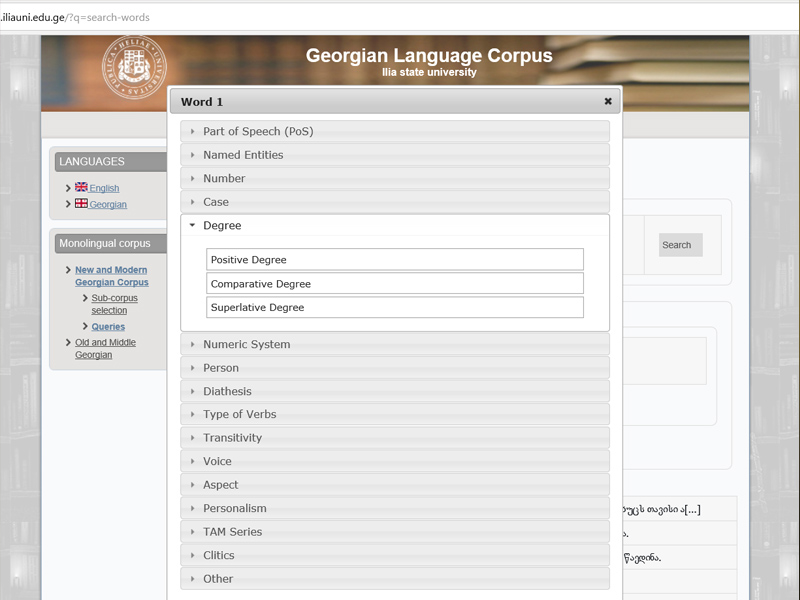
Task: Open the Queries link
Action: pos(108,327)
